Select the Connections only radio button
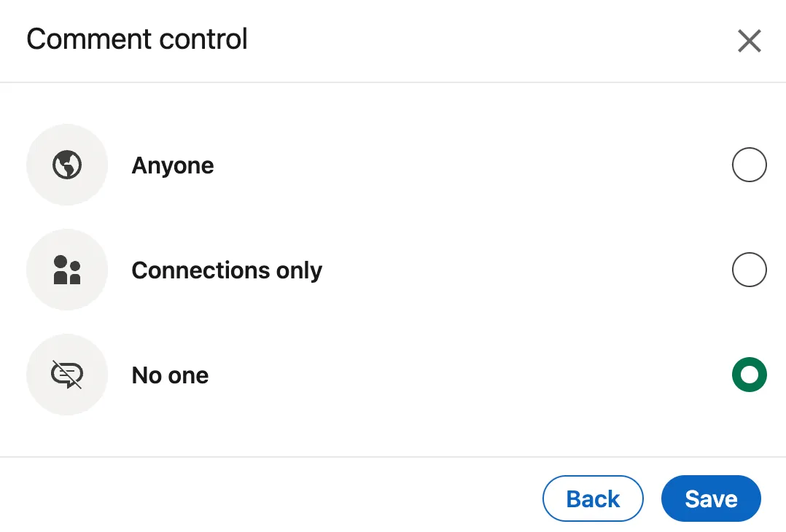The image size is (786, 532). coord(749,270)
